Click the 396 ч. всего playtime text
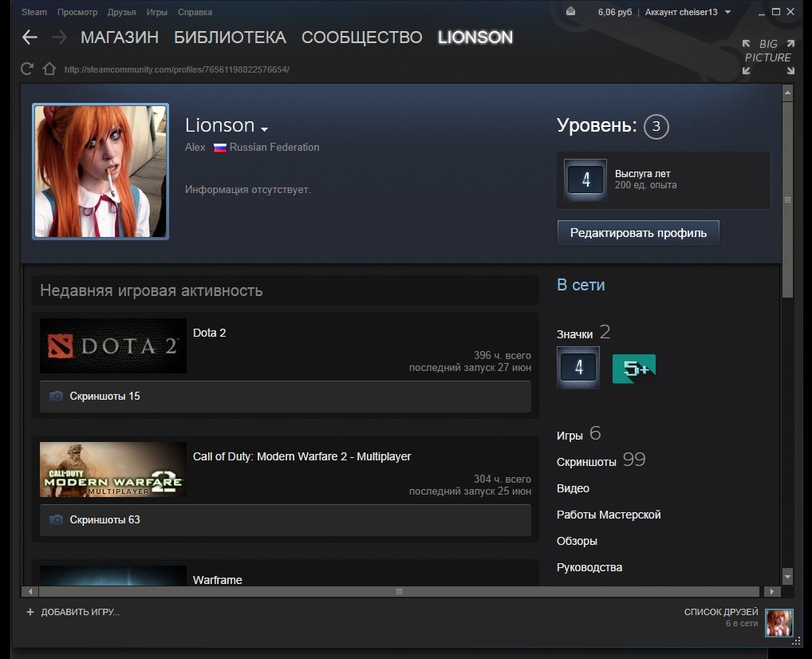Screen dimensions: 812x659 503,355
